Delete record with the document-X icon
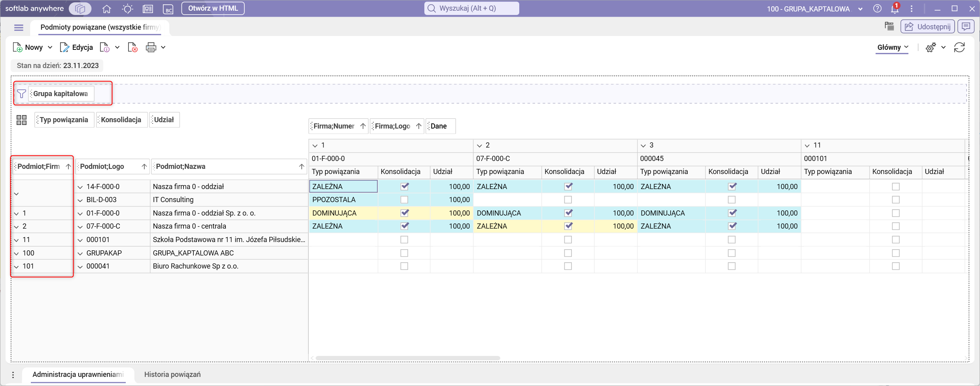 click(132, 47)
